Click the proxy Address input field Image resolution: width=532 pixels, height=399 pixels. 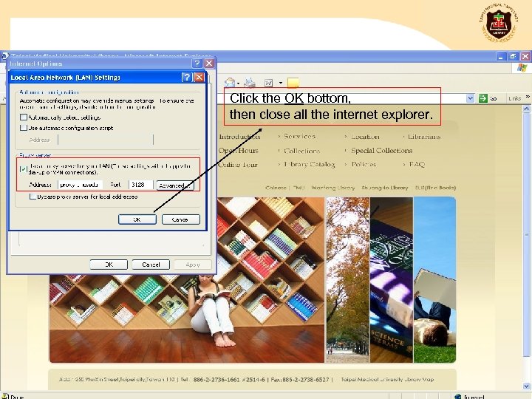pos(81,185)
